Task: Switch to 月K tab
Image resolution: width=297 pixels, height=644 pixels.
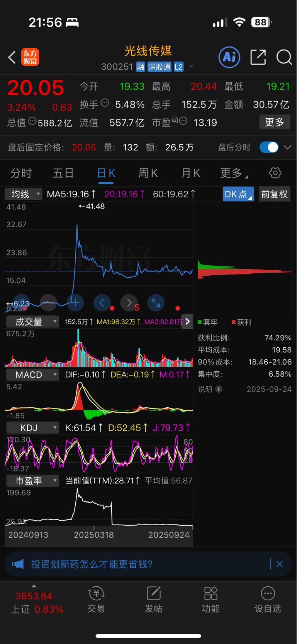Action: point(191,173)
